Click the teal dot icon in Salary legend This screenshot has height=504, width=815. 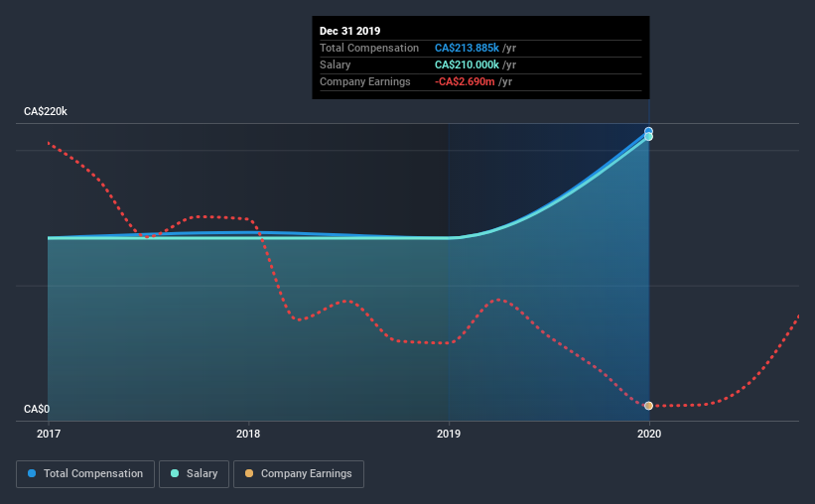(x=175, y=473)
